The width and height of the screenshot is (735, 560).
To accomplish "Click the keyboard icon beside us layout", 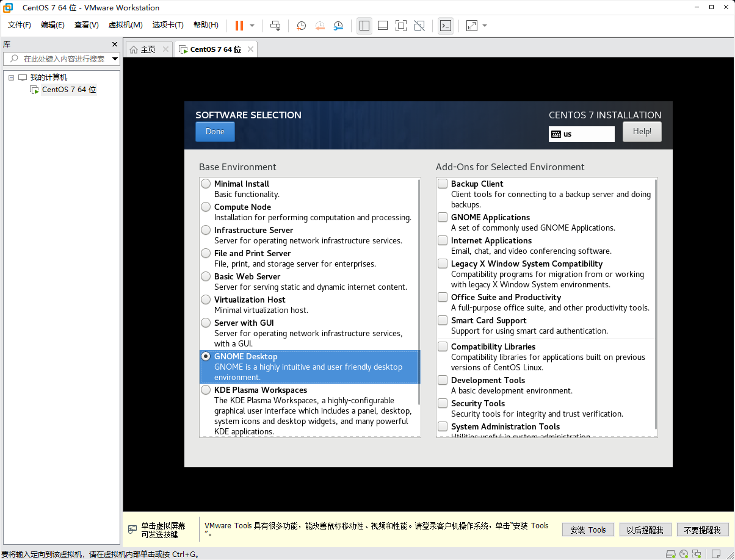I will pyautogui.click(x=556, y=134).
